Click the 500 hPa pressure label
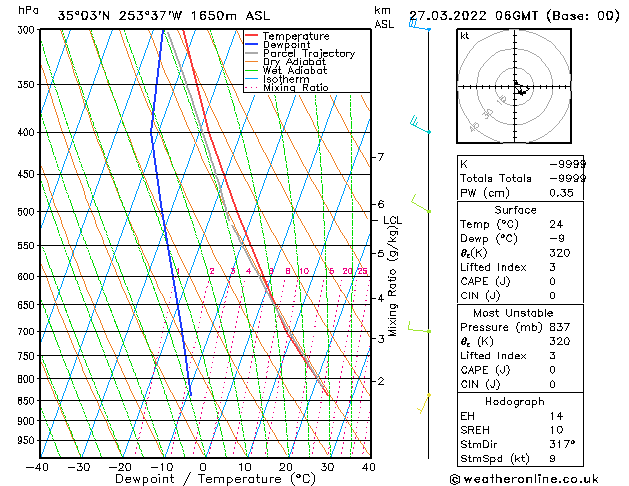This screenshot has width=629, height=486. pos(28,211)
